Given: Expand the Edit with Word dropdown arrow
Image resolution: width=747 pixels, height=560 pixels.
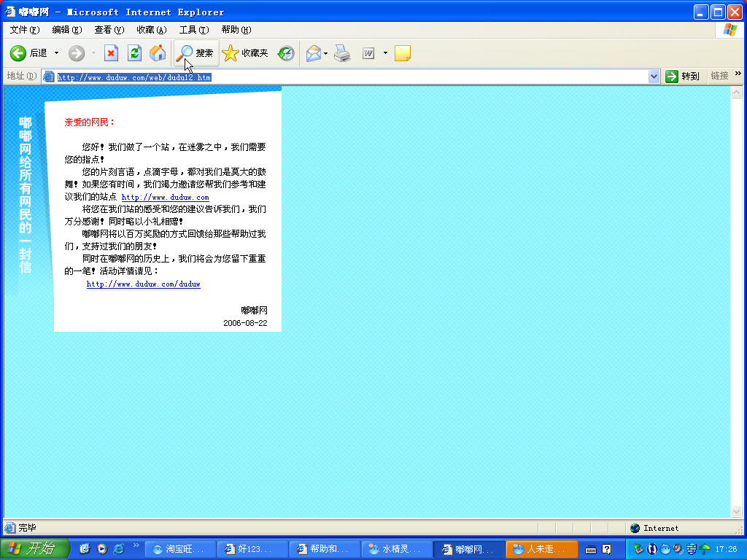Looking at the screenshot, I should pyautogui.click(x=385, y=52).
